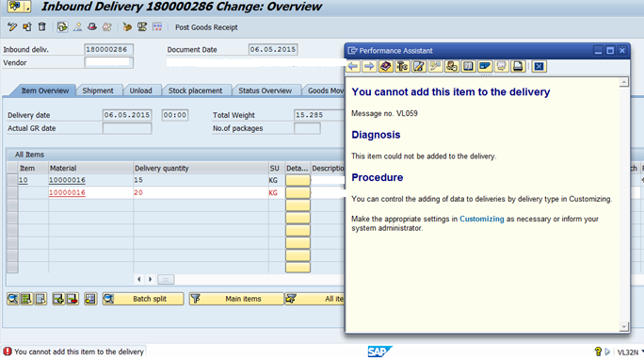Open the Shipment tab

click(x=98, y=90)
